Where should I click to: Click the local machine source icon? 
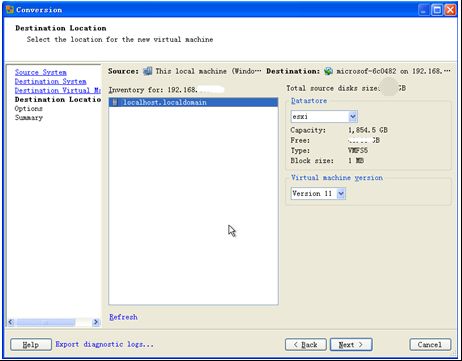click(148, 71)
